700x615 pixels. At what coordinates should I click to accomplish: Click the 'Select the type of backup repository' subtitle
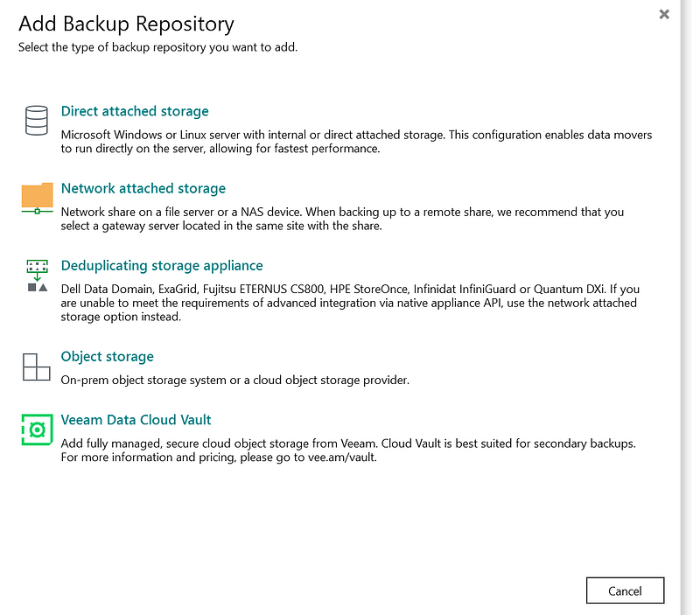click(x=157, y=47)
